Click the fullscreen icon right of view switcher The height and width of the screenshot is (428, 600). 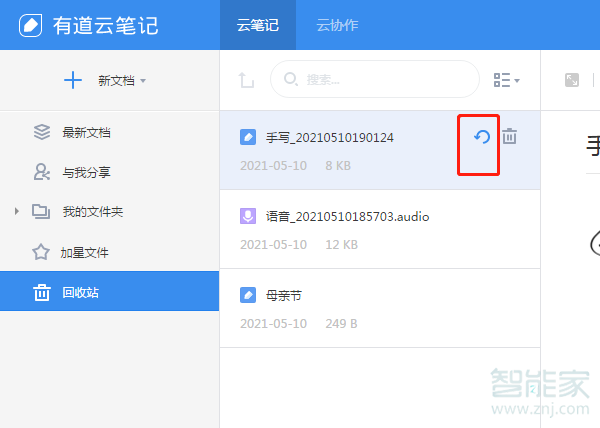pos(572,80)
